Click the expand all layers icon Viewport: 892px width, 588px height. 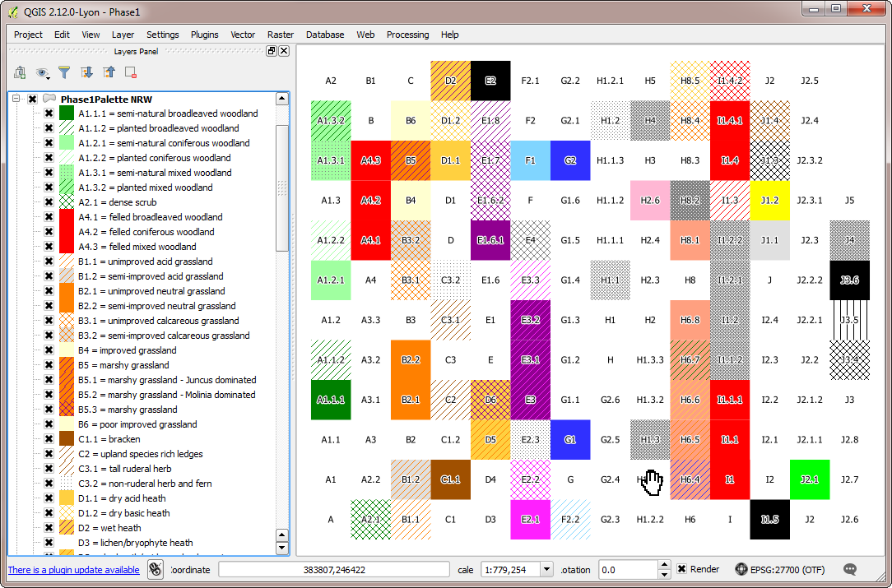(86, 72)
